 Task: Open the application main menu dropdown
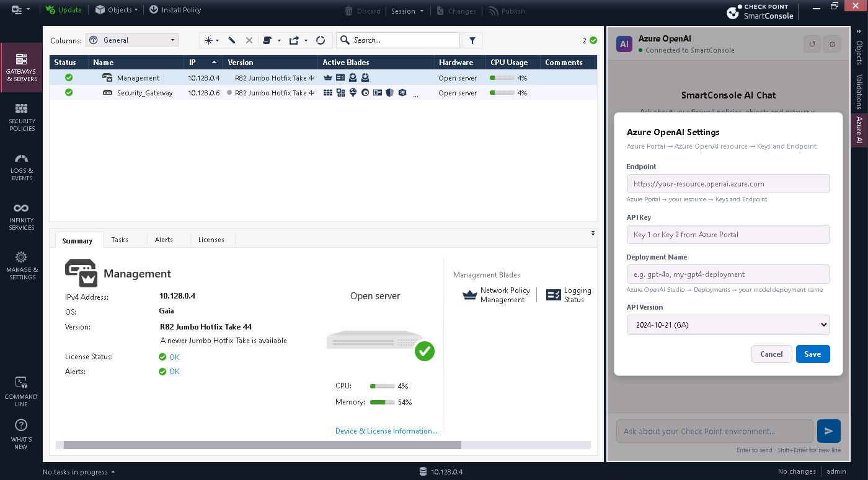pos(21,10)
